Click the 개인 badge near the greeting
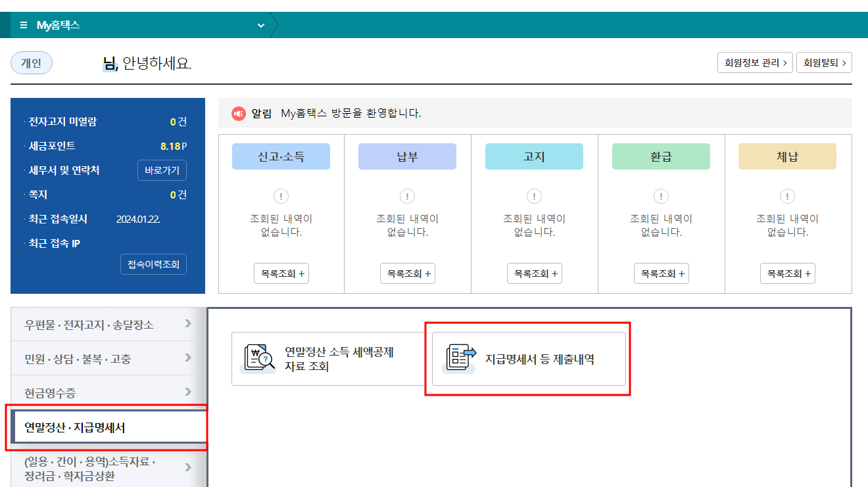 (31, 62)
